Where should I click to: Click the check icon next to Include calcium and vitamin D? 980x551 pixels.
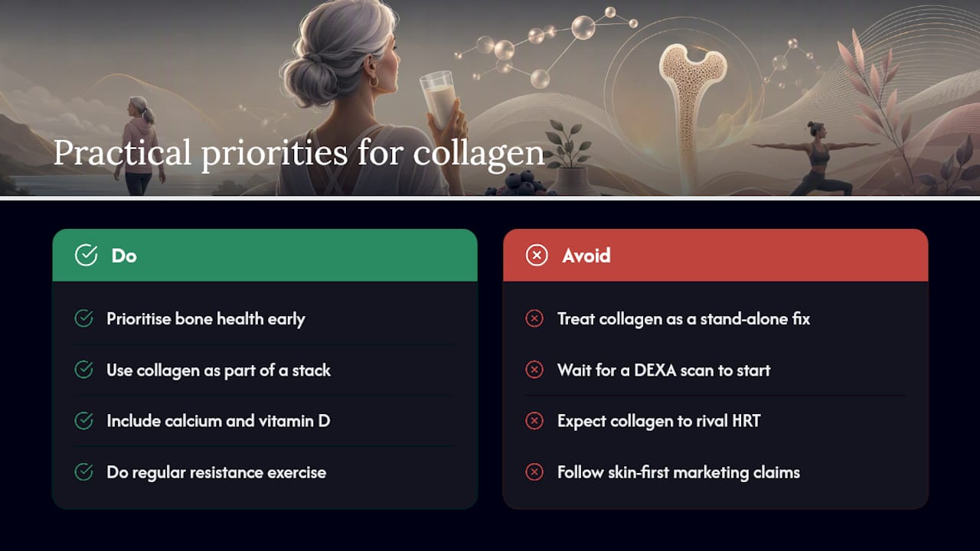(83, 421)
